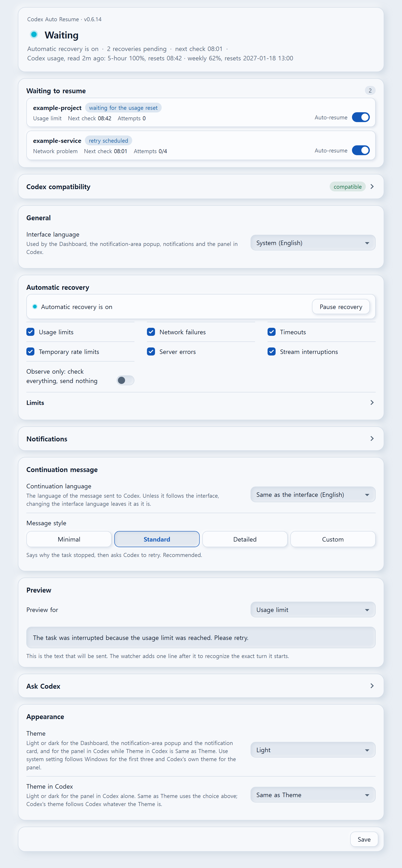The image size is (402, 868).
Task: Uncheck Temporary rate limits checkbox
Action: click(x=30, y=351)
